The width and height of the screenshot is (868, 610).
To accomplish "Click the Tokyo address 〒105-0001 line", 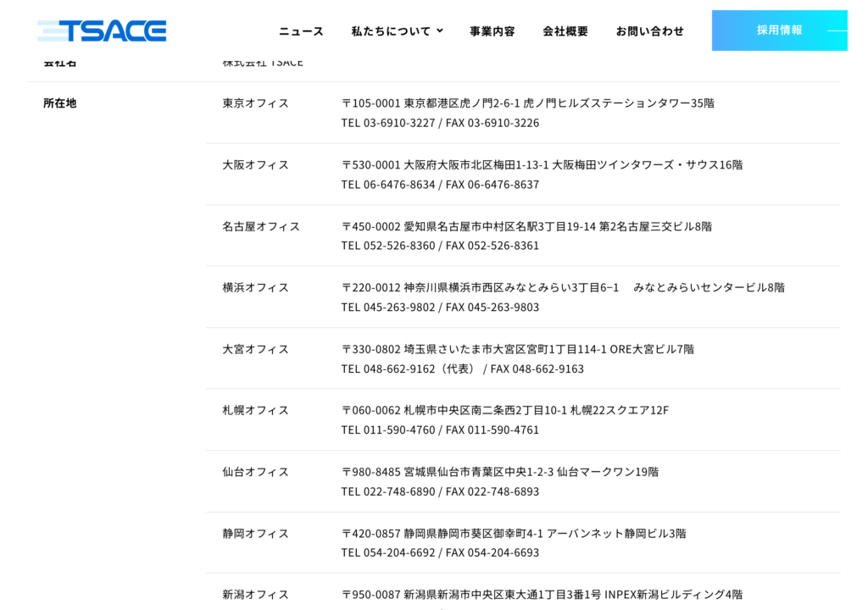I will click(527, 103).
